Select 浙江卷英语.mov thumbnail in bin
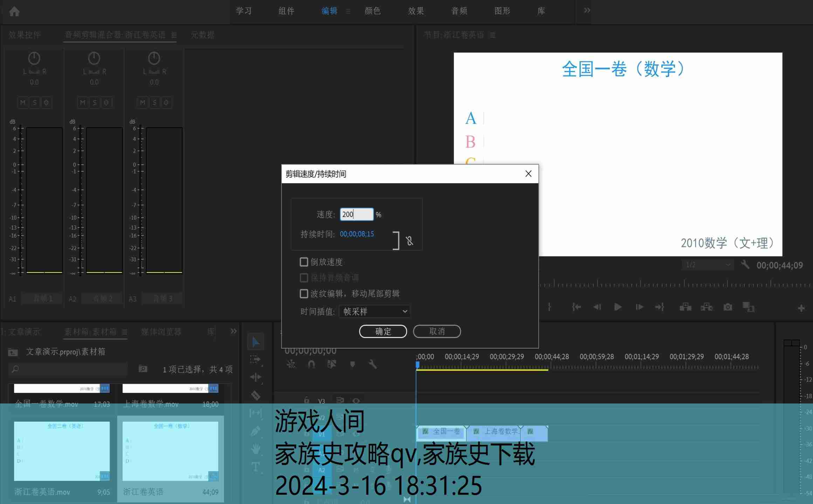The width and height of the screenshot is (813, 504). click(x=62, y=451)
